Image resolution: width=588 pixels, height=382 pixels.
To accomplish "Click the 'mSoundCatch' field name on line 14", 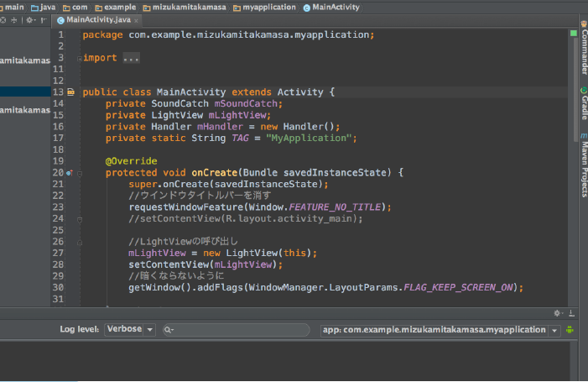I will [x=246, y=103].
